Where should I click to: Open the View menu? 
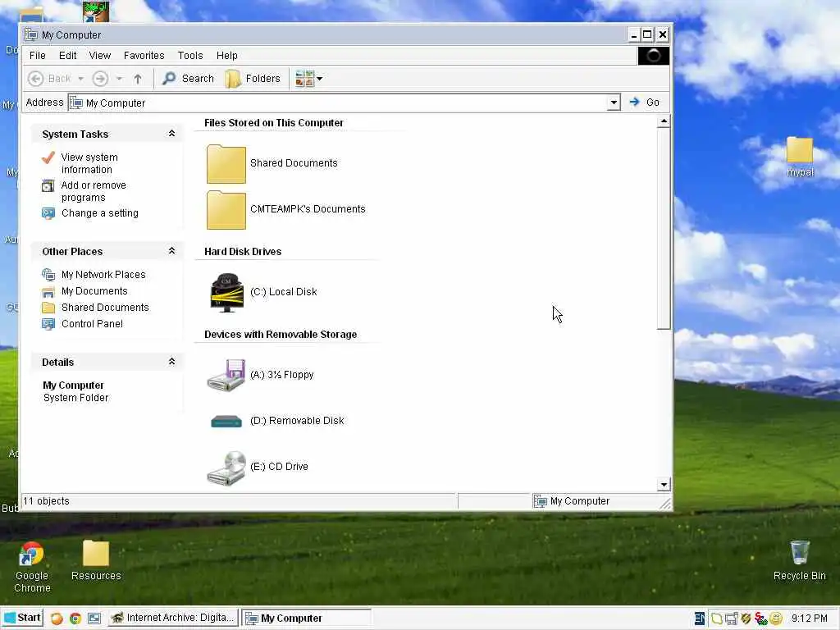[x=99, y=56]
